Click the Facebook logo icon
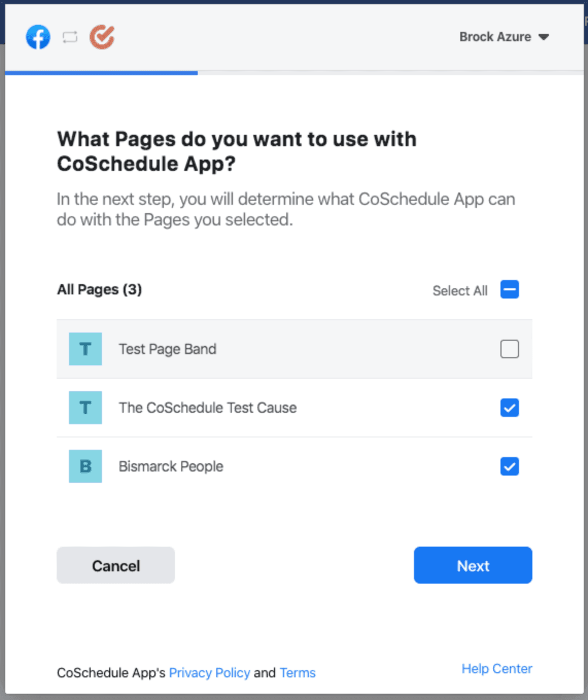The height and width of the screenshot is (700, 588). (x=38, y=37)
